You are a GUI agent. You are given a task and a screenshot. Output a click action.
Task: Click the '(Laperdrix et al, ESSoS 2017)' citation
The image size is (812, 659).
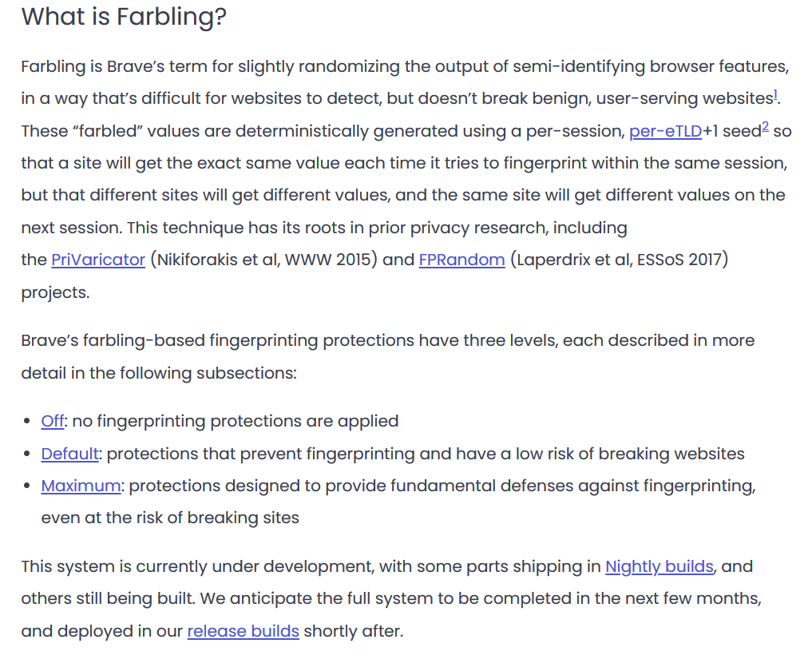pos(619,260)
